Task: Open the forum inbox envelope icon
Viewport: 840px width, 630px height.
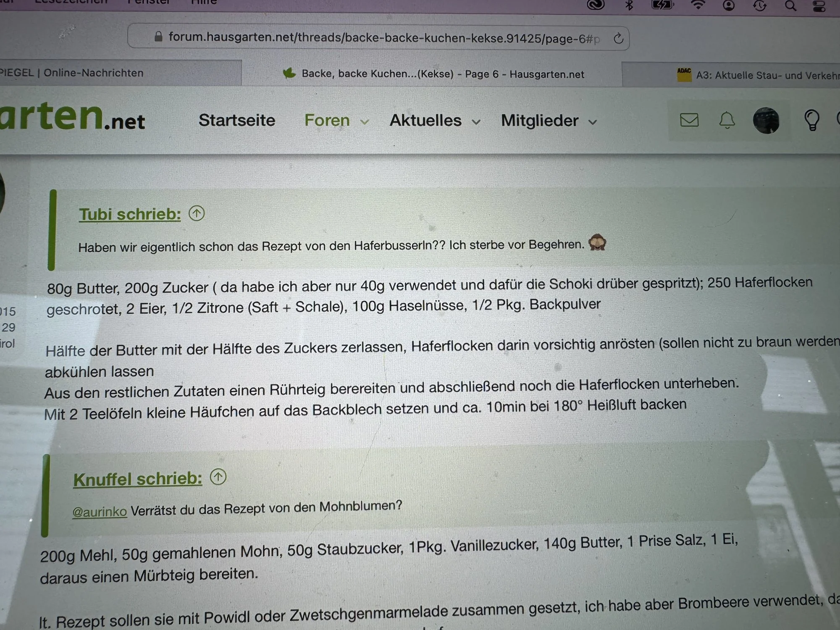Action: (x=689, y=121)
